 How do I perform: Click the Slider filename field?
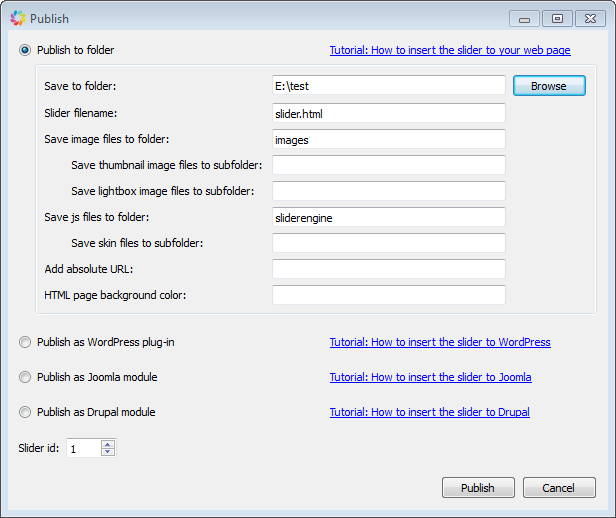(389, 113)
